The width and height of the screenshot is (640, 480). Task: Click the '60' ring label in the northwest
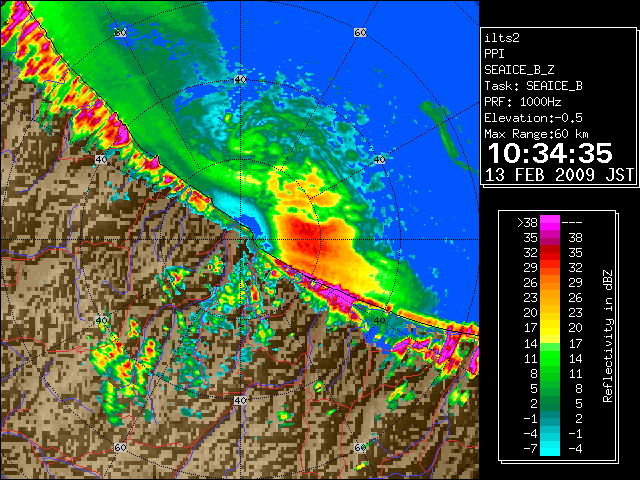point(120,32)
